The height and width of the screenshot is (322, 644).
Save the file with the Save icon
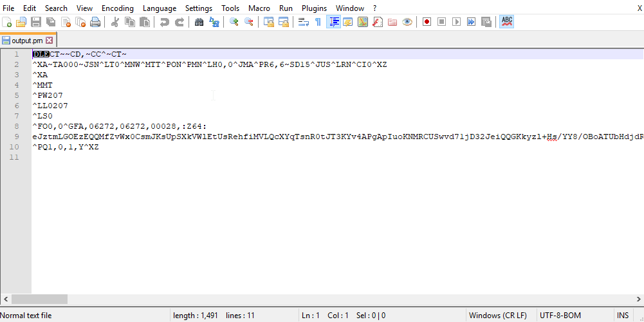tap(36, 22)
